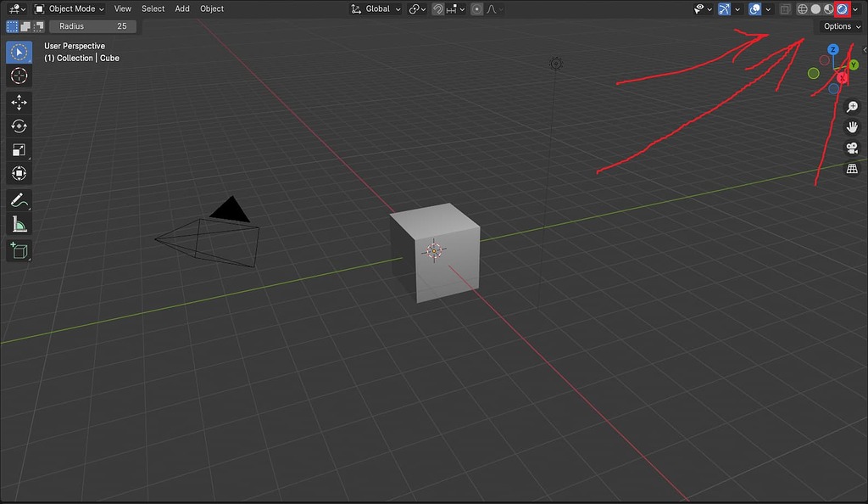This screenshot has width=868, height=504.
Task: Activate the Measure tool
Action: pyautogui.click(x=19, y=223)
